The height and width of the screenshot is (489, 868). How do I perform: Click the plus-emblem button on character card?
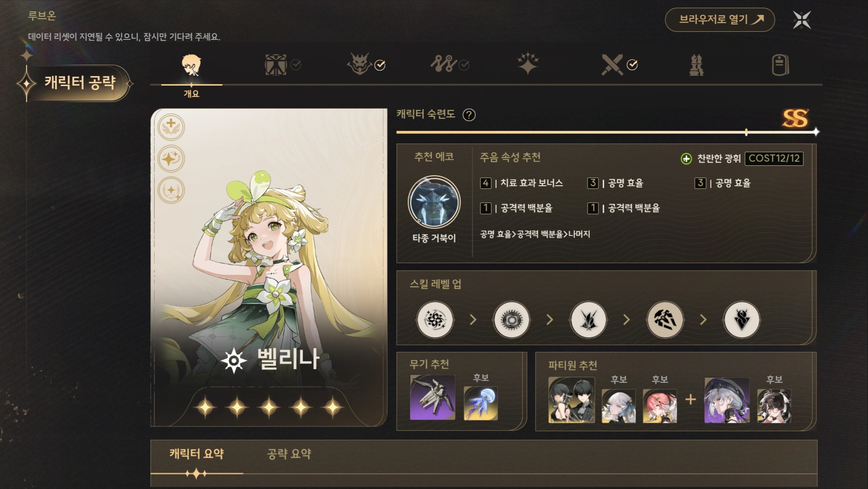click(171, 126)
